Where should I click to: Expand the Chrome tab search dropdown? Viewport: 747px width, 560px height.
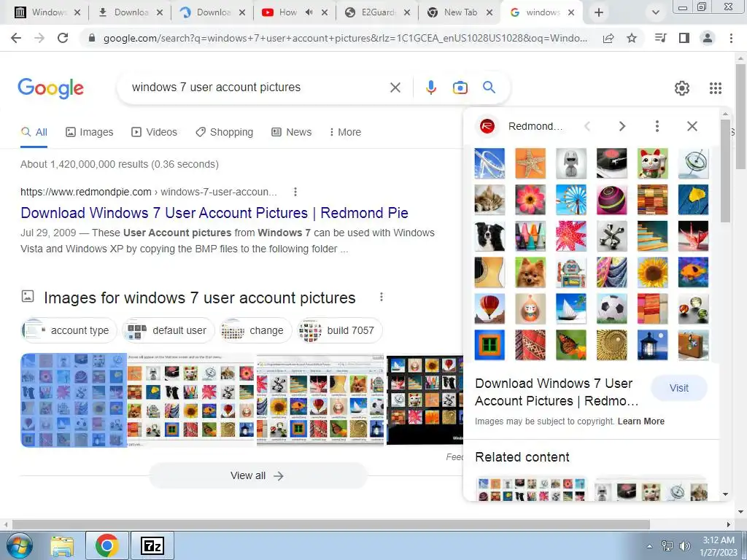656,13
